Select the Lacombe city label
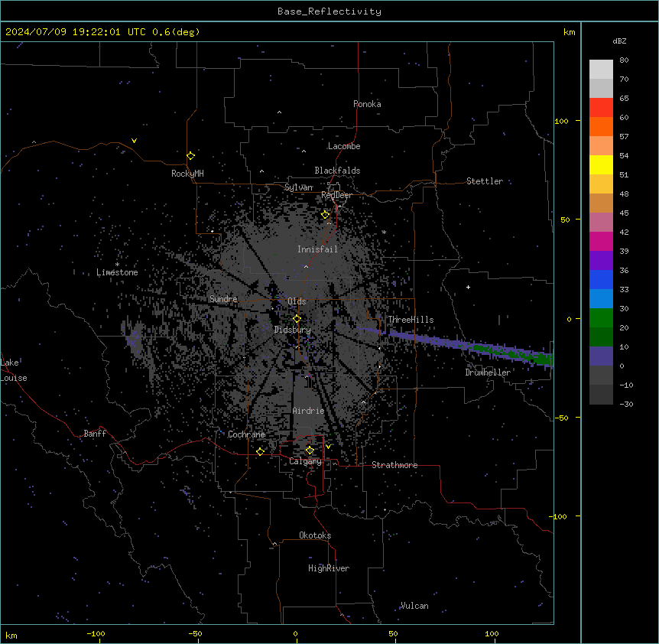The image size is (659, 644). click(344, 146)
